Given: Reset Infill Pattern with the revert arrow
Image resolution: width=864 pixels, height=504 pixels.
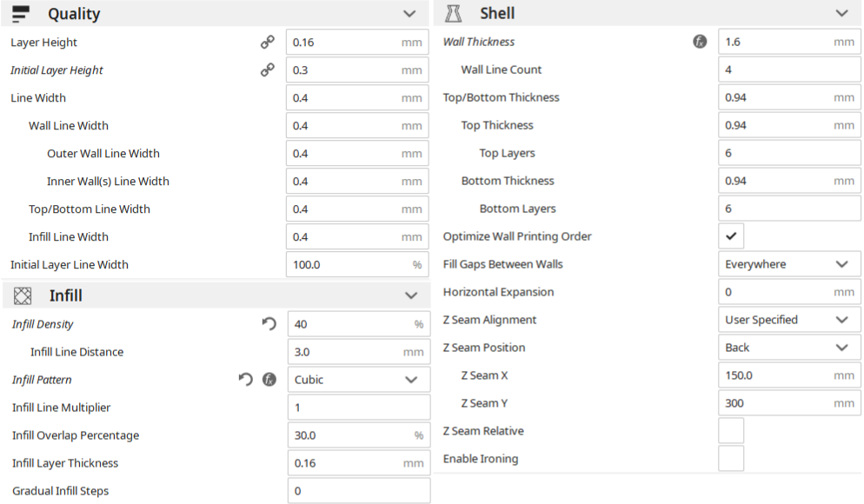Looking at the screenshot, I should coord(246,380).
